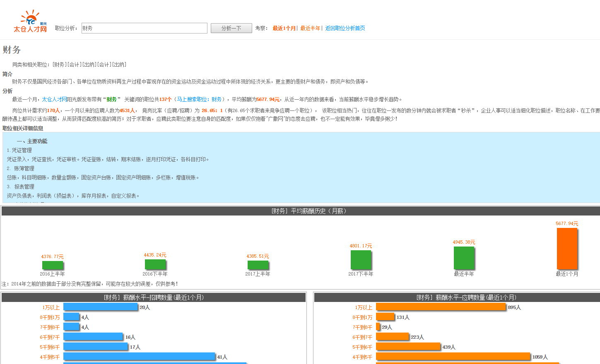Screen dimensions: 600x364
Task: Click the orange bar showing 895人
Action: 441,307
